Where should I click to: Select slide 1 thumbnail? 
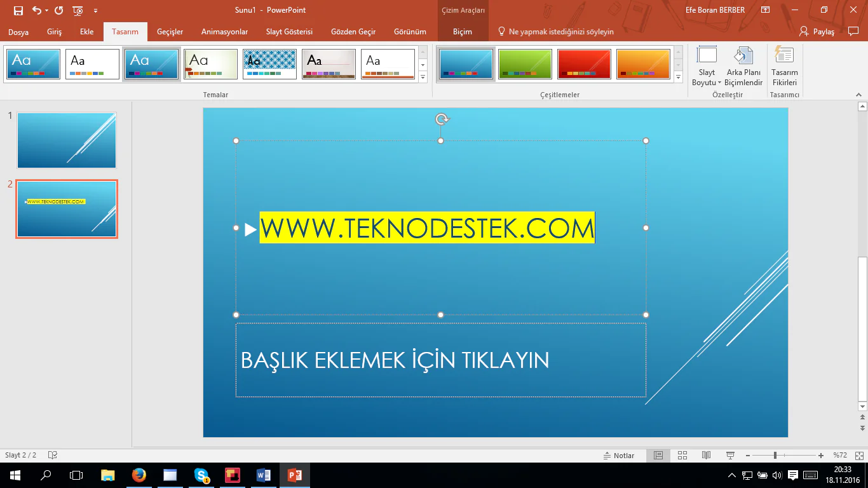(67, 140)
